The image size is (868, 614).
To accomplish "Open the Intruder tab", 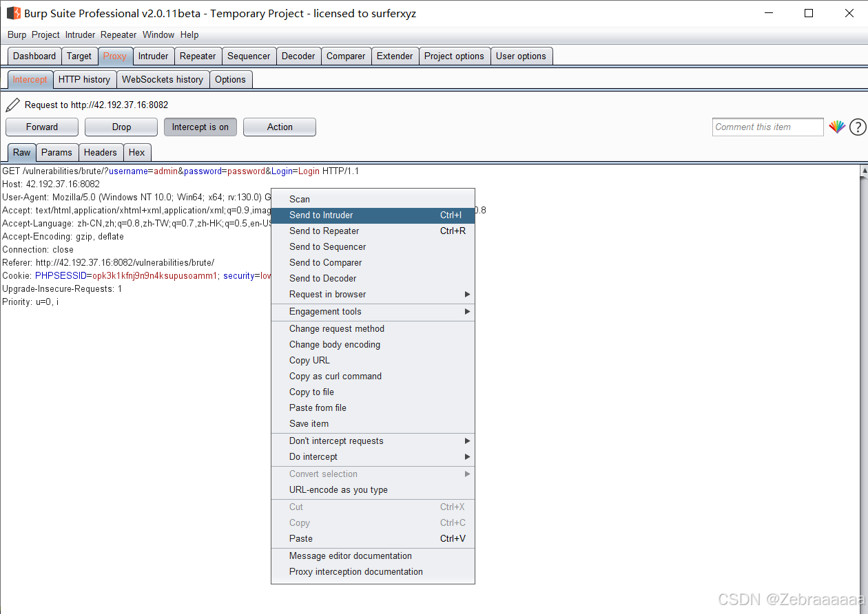I will tap(153, 56).
